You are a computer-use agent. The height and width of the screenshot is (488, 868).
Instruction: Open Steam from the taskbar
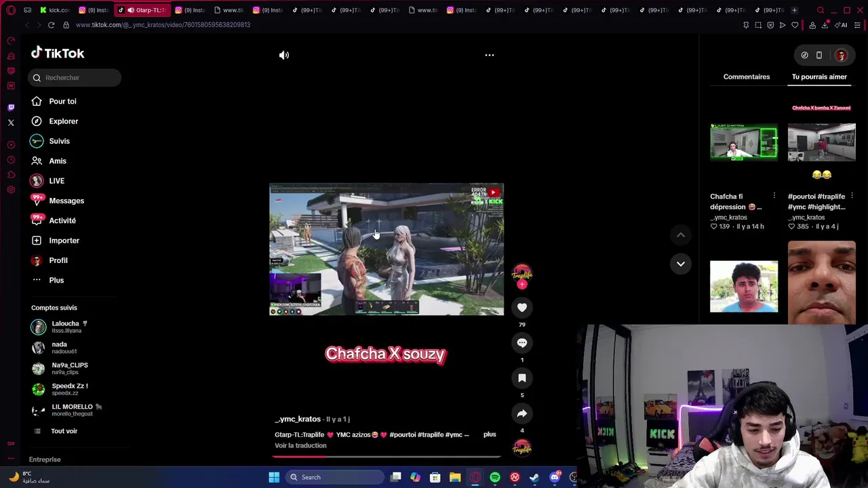(x=534, y=477)
